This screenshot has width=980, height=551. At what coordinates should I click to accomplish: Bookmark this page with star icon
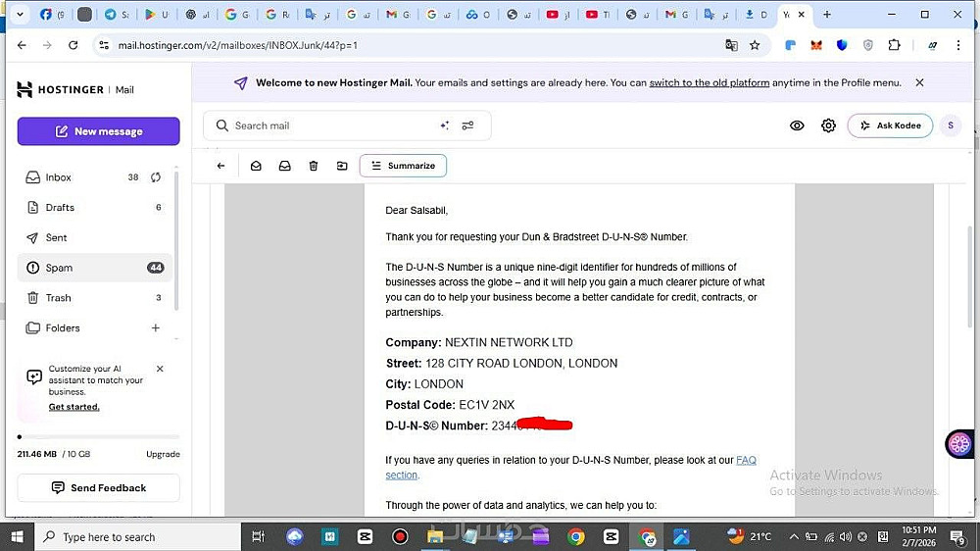pos(755,45)
